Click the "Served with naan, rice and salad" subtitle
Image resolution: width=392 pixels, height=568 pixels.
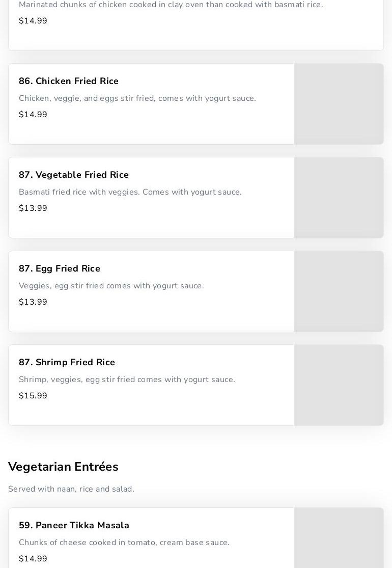point(71,489)
